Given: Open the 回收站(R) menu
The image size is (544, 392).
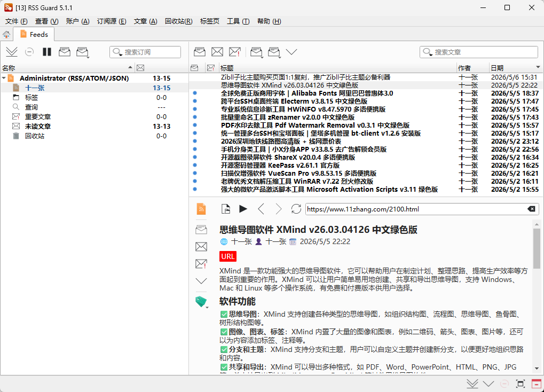Looking at the screenshot, I should point(179,21).
